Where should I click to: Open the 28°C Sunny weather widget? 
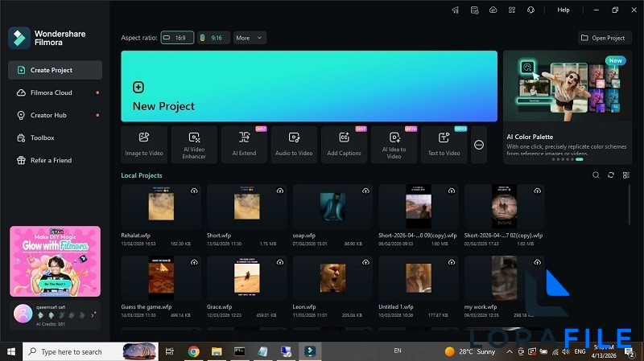coord(471,351)
